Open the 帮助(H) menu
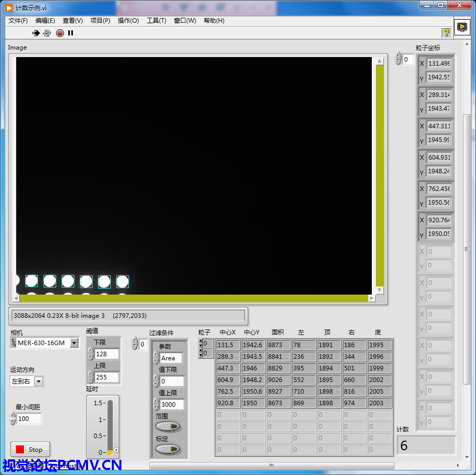Image resolution: width=476 pixels, height=475 pixels. pyautogui.click(x=214, y=21)
